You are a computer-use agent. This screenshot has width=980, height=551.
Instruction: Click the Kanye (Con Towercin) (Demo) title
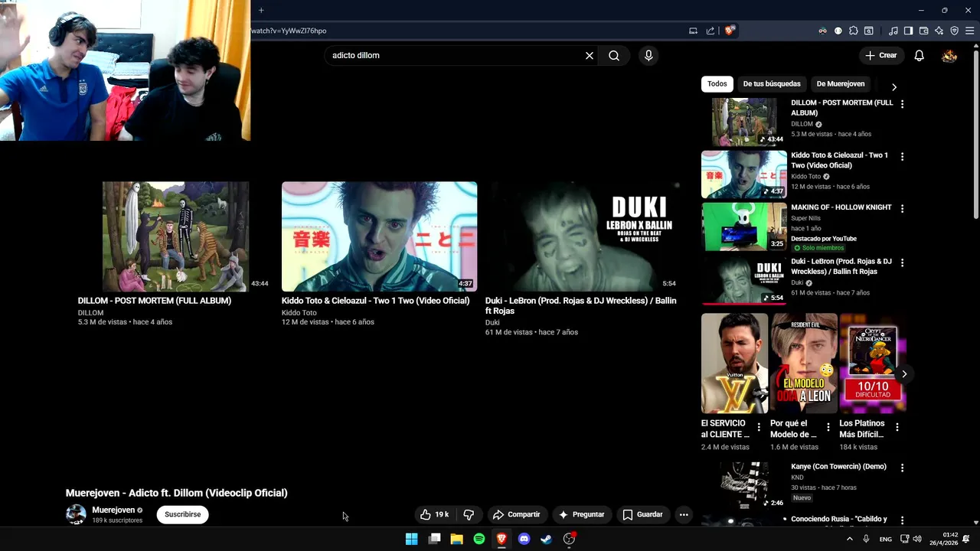click(x=838, y=467)
